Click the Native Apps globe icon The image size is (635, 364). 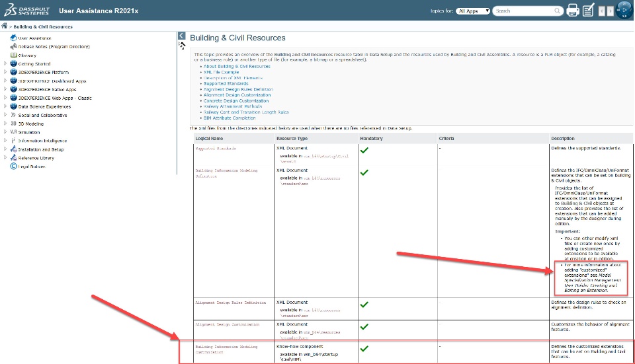13,89
